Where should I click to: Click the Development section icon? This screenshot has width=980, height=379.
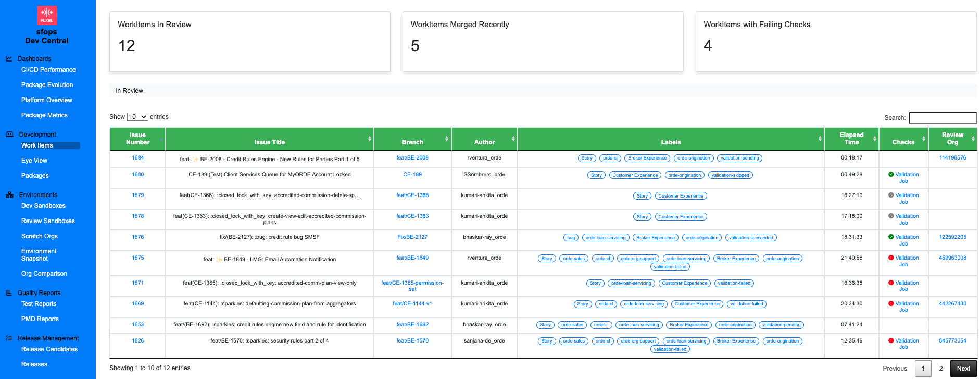[x=9, y=135]
